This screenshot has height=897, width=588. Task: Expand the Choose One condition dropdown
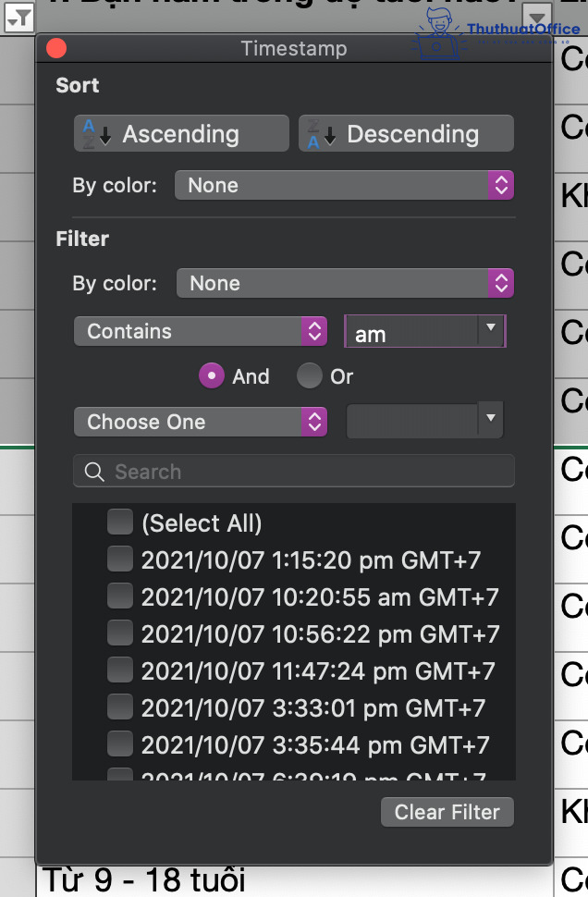pos(201,422)
